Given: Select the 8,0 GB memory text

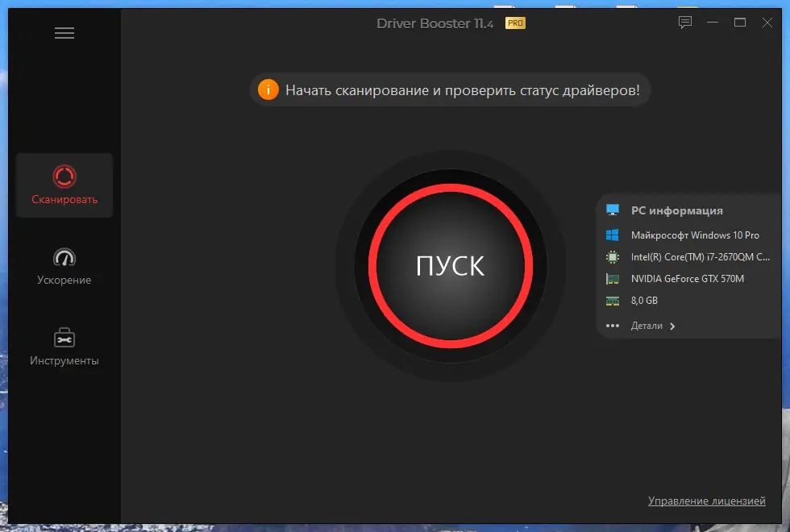Looking at the screenshot, I should click(x=644, y=300).
